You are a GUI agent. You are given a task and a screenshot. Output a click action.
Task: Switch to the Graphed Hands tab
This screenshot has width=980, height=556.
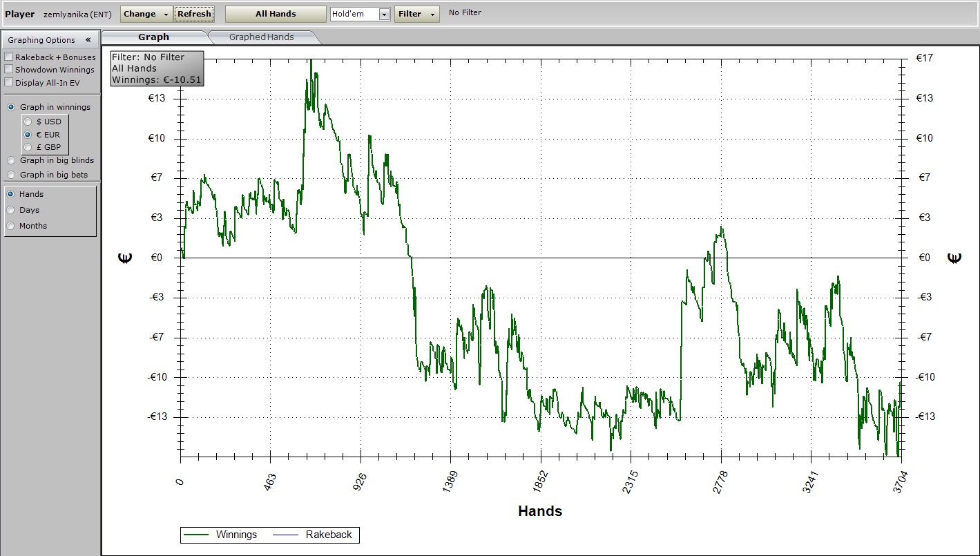pos(261,37)
